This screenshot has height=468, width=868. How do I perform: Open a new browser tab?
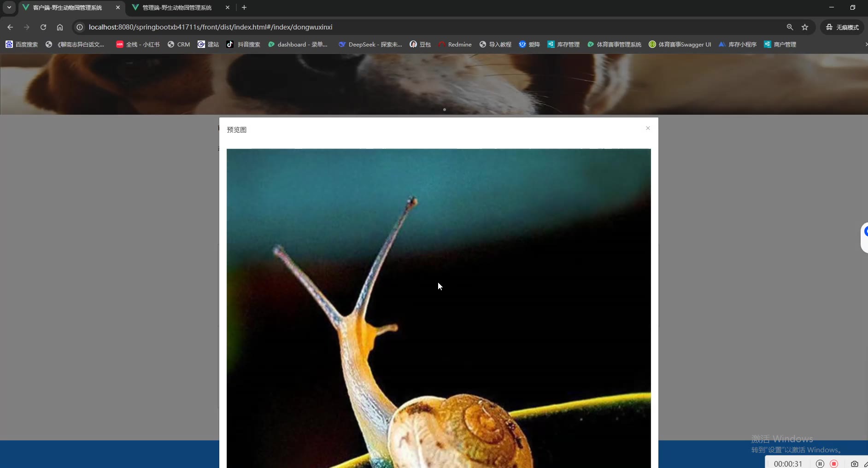244,7
